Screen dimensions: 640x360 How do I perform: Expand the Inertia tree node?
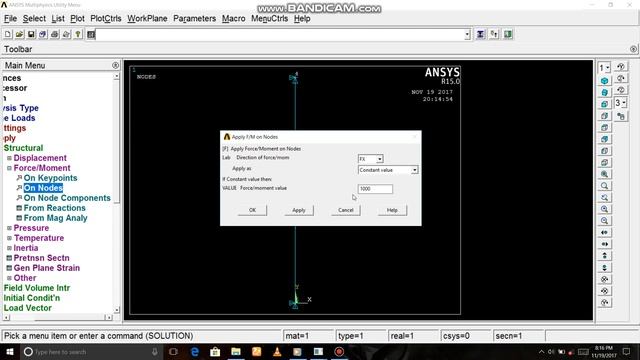click(x=9, y=248)
